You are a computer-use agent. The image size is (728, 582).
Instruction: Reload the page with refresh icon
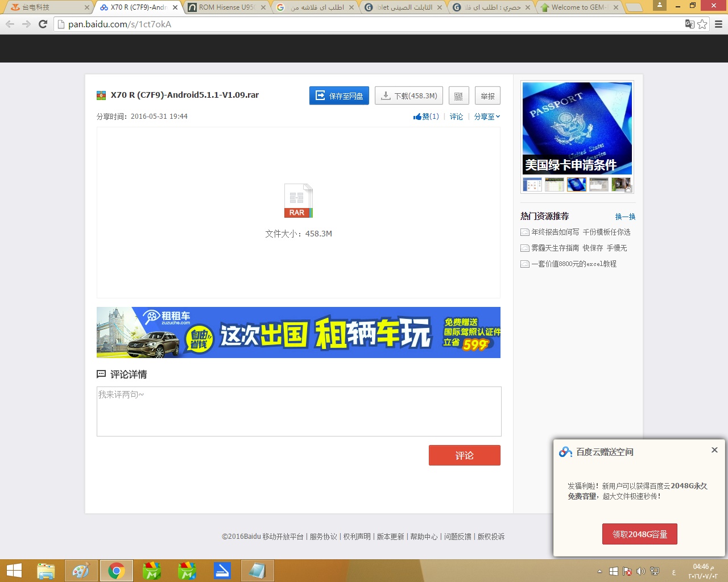(x=43, y=24)
